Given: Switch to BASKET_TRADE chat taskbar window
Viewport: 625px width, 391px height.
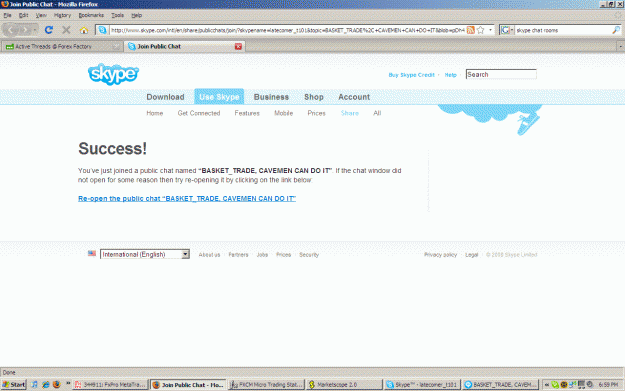Looking at the screenshot, I should click(500, 385).
